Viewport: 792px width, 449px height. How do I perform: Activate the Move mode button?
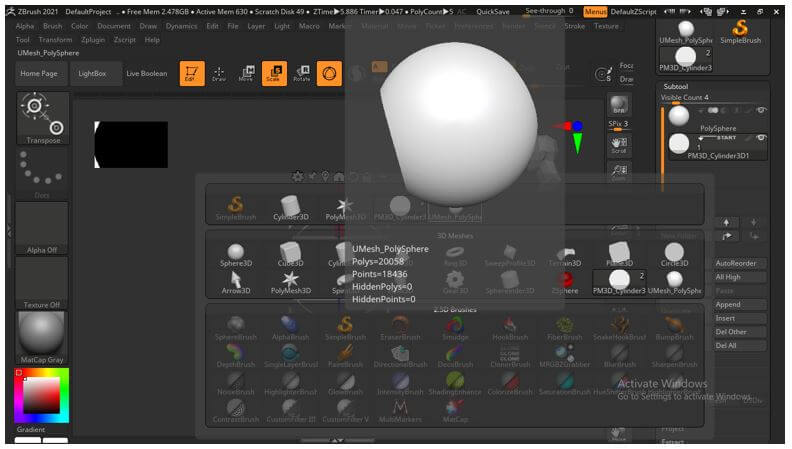(246, 73)
